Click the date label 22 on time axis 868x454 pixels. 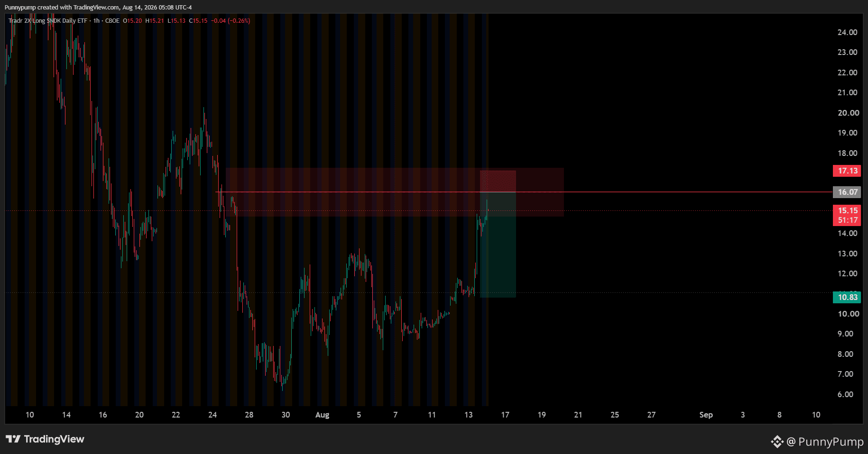176,415
